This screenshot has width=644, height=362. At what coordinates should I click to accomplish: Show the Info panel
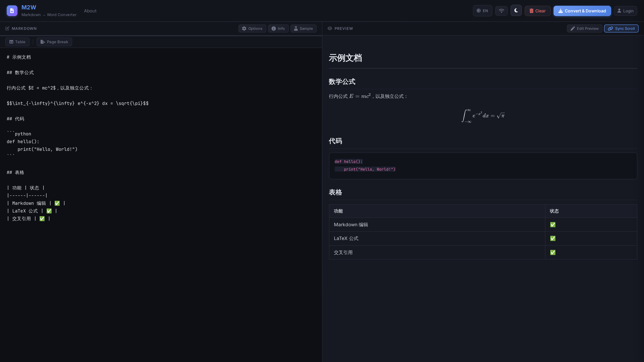click(278, 28)
